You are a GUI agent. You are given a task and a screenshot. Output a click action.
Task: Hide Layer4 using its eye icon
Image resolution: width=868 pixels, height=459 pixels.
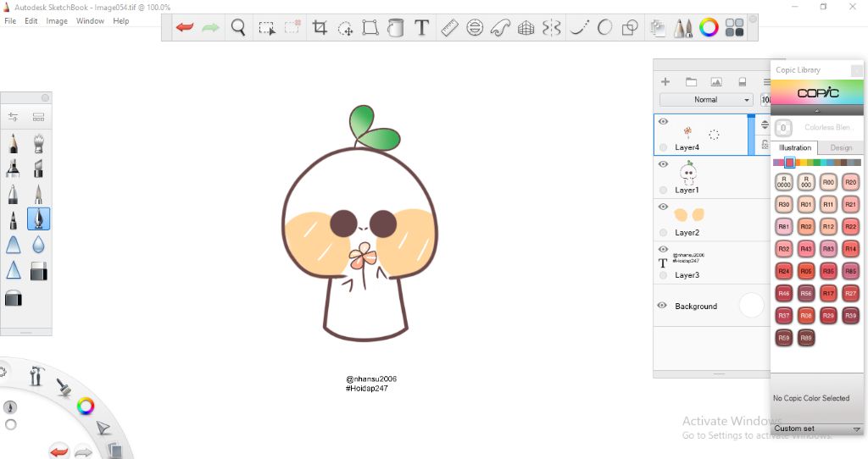pos(664,122)
